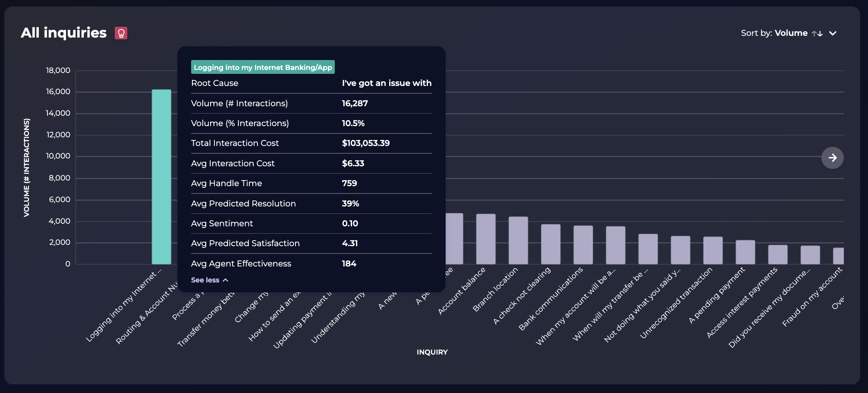Expand the chevron on the See less control
868x393 pixels.
click(x=225, y=280)
